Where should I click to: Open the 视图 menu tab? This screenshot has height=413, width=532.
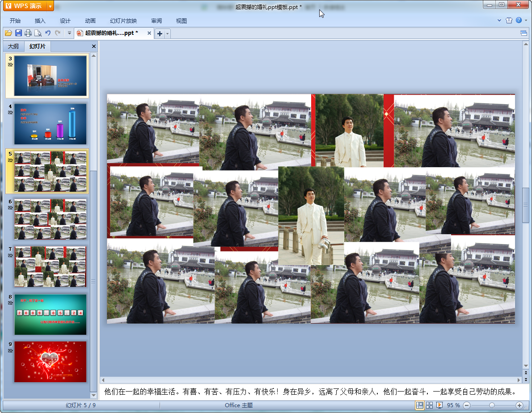click(181, 21)
